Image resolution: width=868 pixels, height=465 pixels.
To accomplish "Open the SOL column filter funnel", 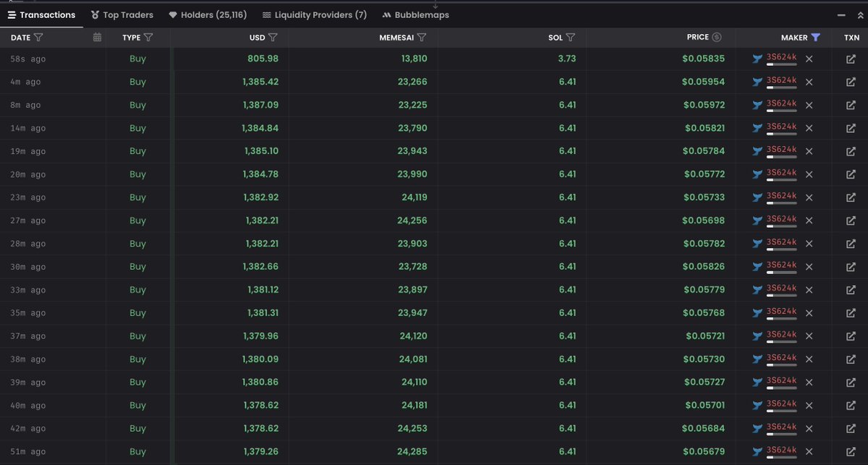I will [x=571, y=37].
